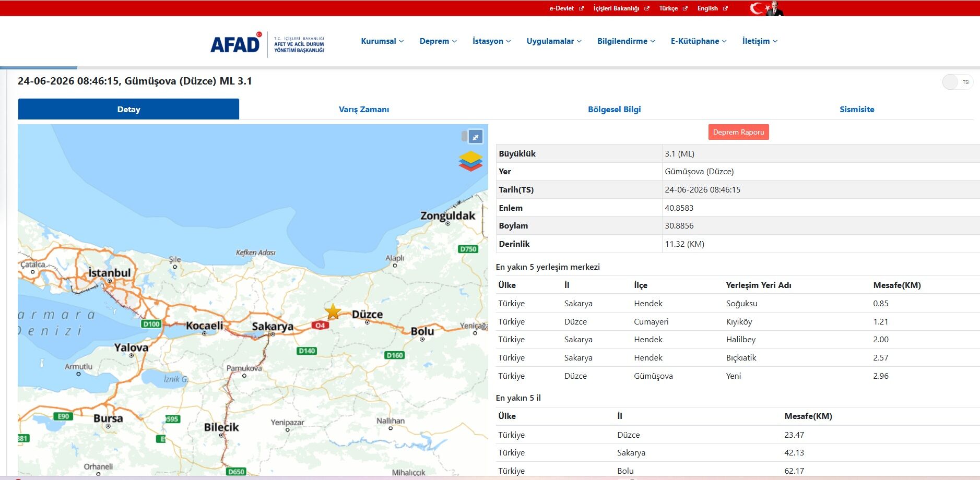Open the İçişleri Bakanlığı link

pos(616,8)
